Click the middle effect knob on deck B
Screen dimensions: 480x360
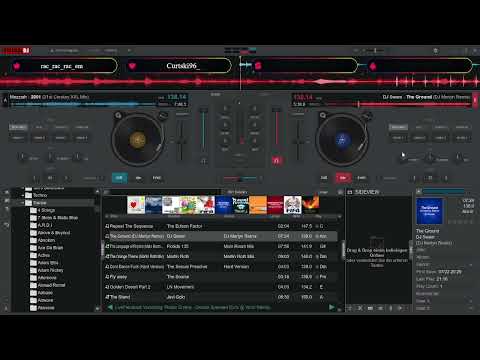(430, 157)
